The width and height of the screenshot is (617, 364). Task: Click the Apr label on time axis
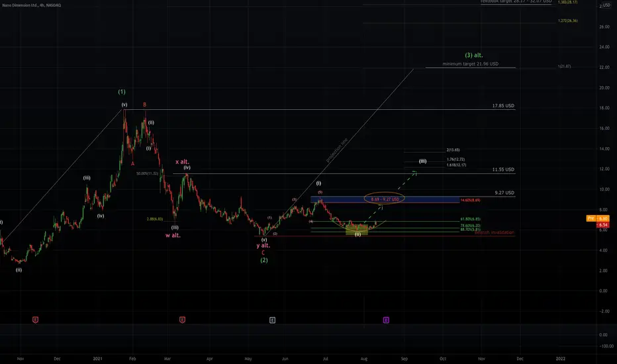210,359
